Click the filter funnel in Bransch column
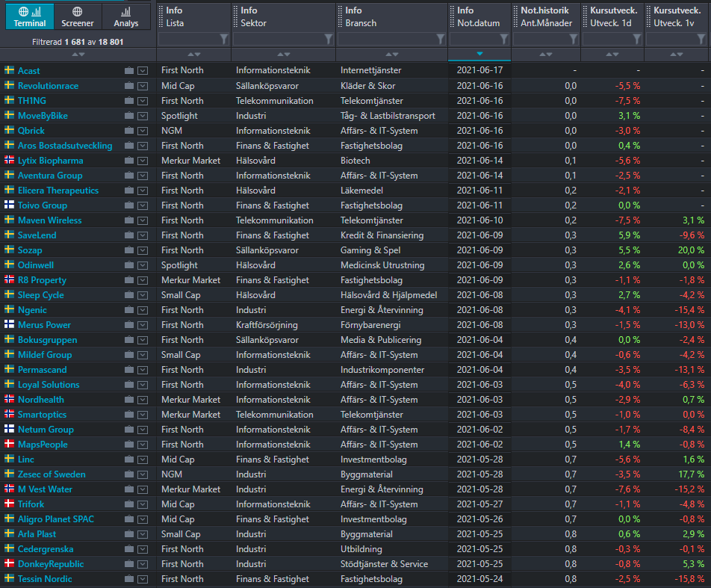This screenshot has width=711, height=588. tap(441, 40)
